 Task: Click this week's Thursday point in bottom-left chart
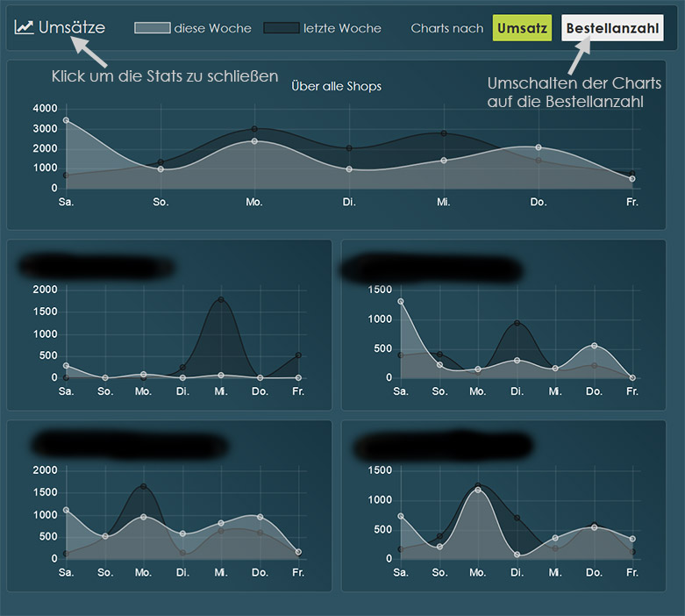pyautogui.click(x=260, y=517)
